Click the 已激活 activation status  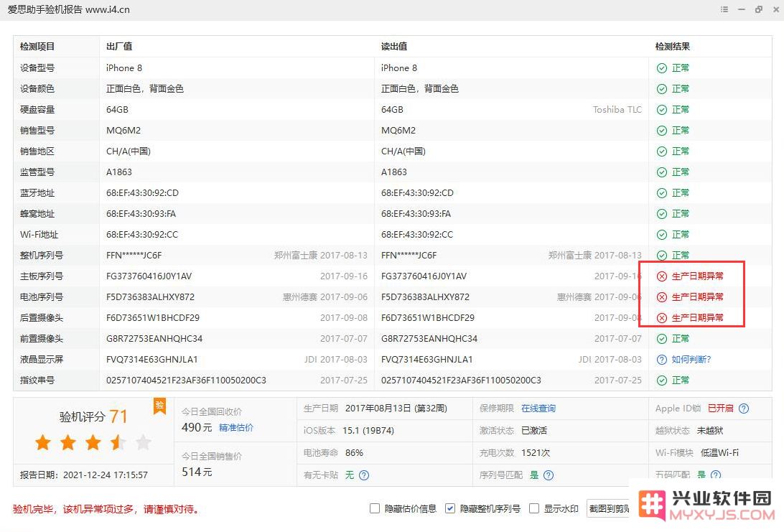pyautogui.click(x=534, y=431)
